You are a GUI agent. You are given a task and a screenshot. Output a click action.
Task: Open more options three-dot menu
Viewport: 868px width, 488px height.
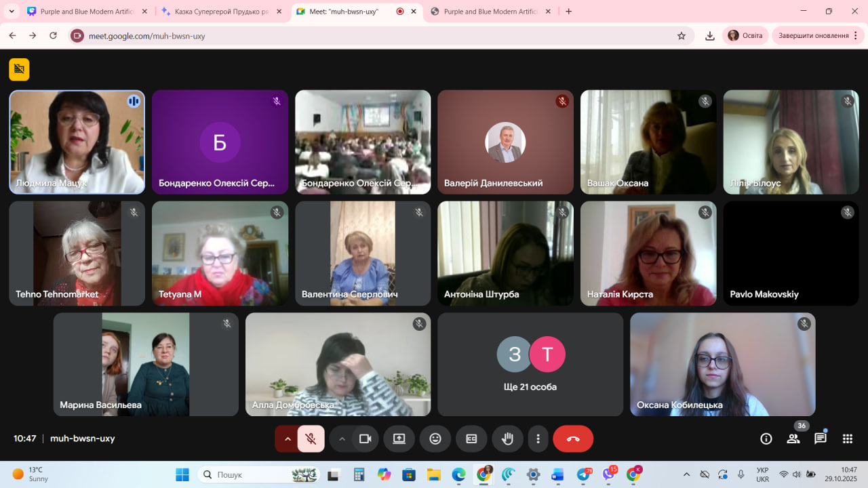click(538, 439)
